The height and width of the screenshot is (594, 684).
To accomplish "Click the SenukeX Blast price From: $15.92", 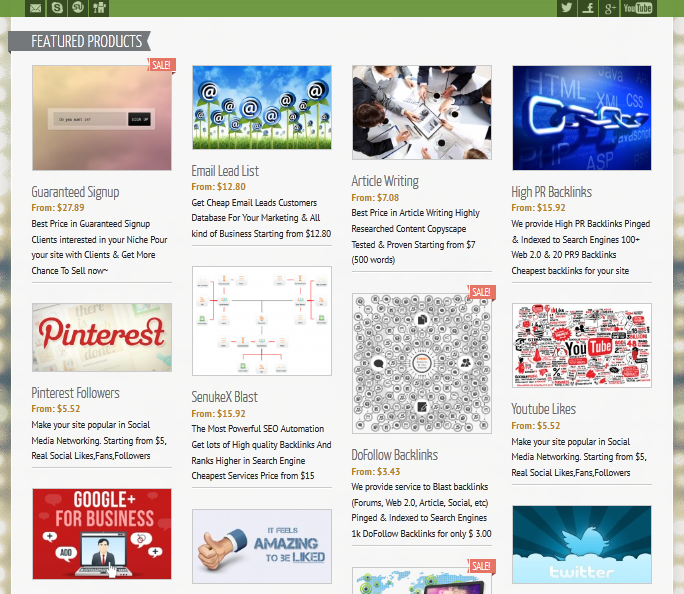I will 219,413.
